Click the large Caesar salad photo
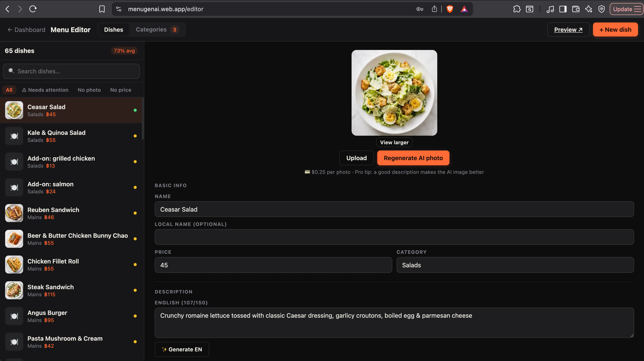The width and height of the screenshot is (644, 361). (x=394, y=93)
